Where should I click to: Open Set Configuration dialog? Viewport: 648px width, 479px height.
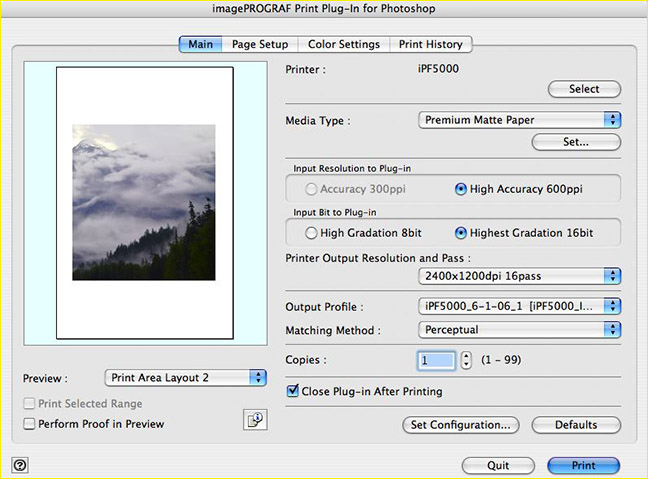click(461, 425)
